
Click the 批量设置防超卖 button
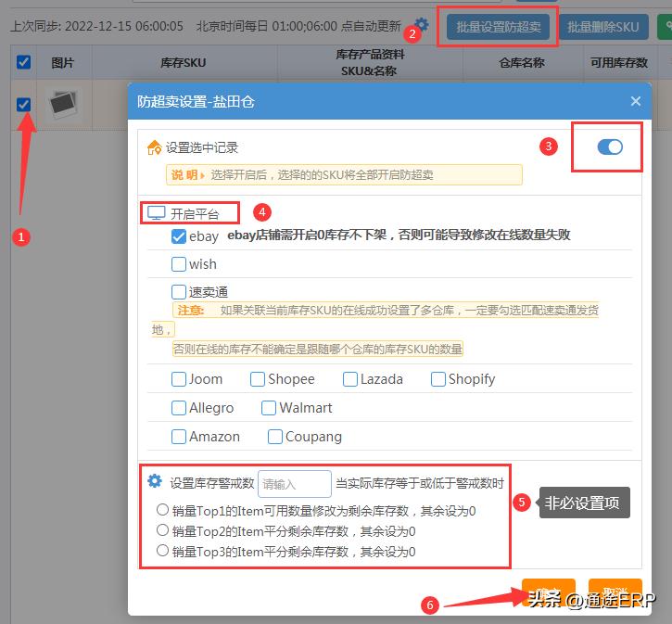click(498, 27)
